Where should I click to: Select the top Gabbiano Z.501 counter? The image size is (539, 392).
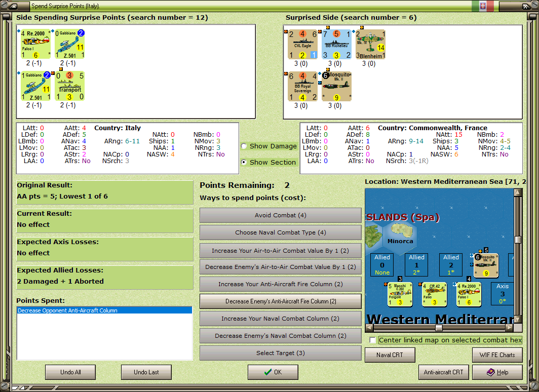[70, 44]
